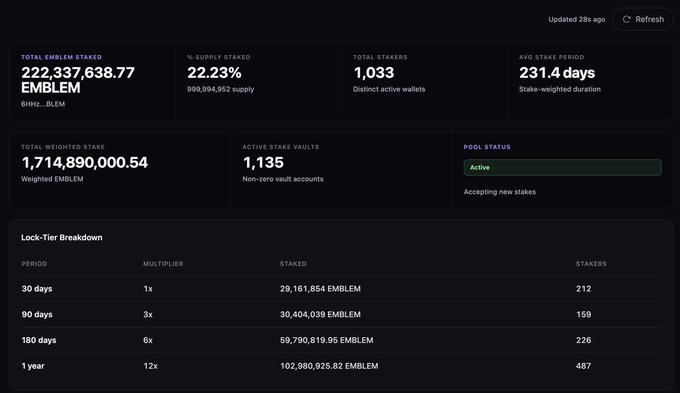Click the 'Lock-Tier Breakdown' heading
Screen dimensions: 680x393
pyautogui.click(x=62, y=238)
